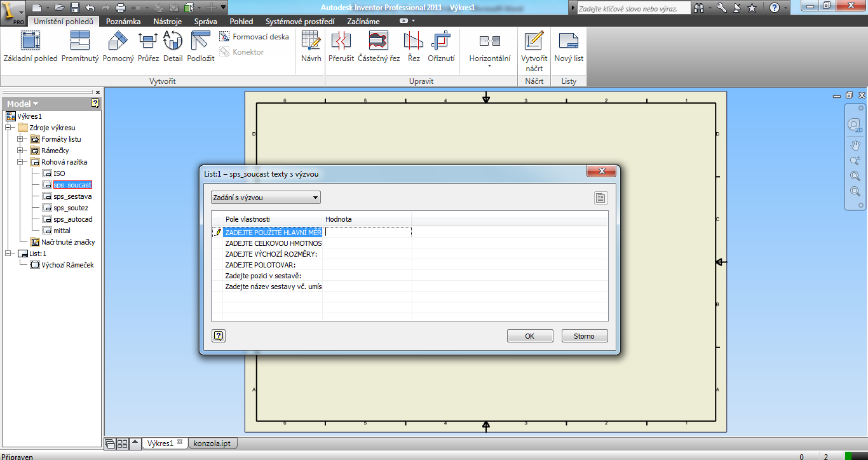Click the binoculars search icon

click(x=700, y=8)
